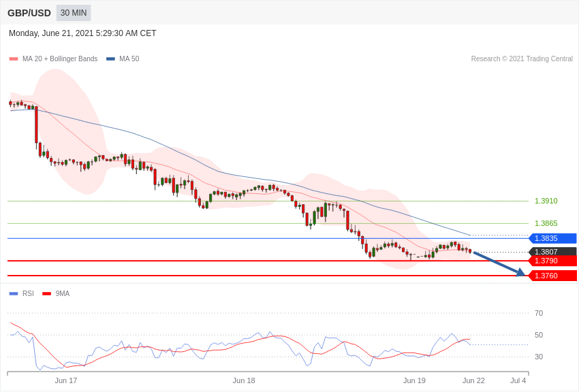The image size is (579, 392).
Task: Click the RSI 70 level label
Action: pyautogui.click(x=539, y=313)
